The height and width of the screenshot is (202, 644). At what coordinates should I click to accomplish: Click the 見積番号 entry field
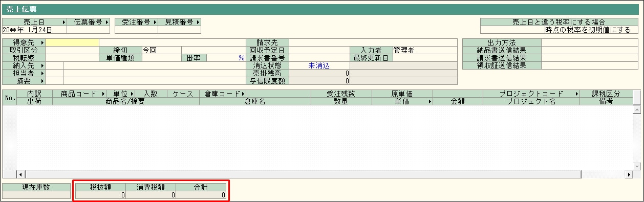(x=179, y=30)
